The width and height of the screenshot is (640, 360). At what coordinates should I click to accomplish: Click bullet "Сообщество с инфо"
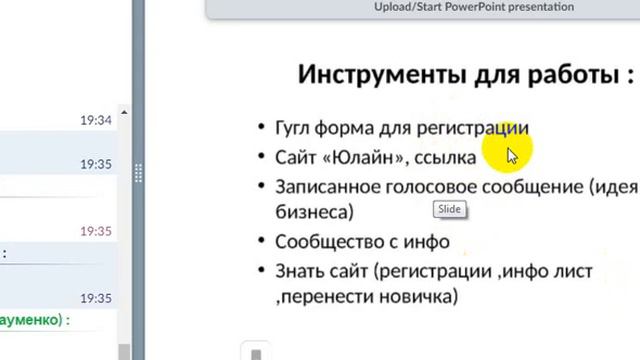[x=362, y=242]
